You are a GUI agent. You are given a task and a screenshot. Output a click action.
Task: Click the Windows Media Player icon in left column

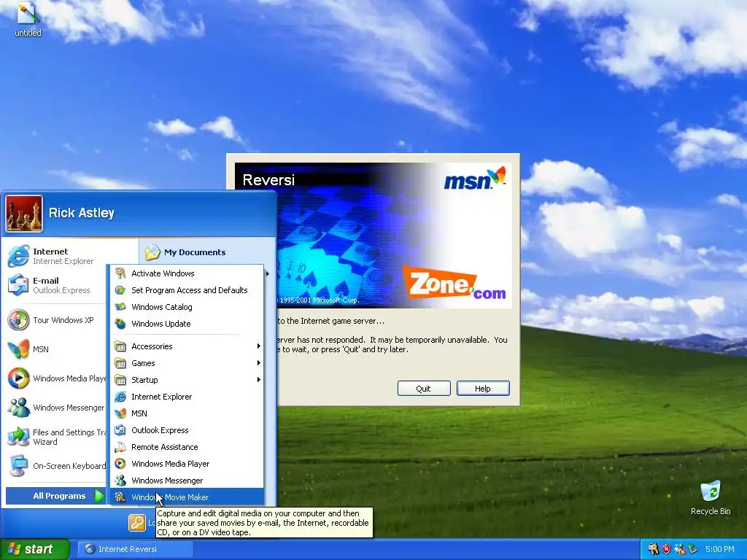[18, 378]
